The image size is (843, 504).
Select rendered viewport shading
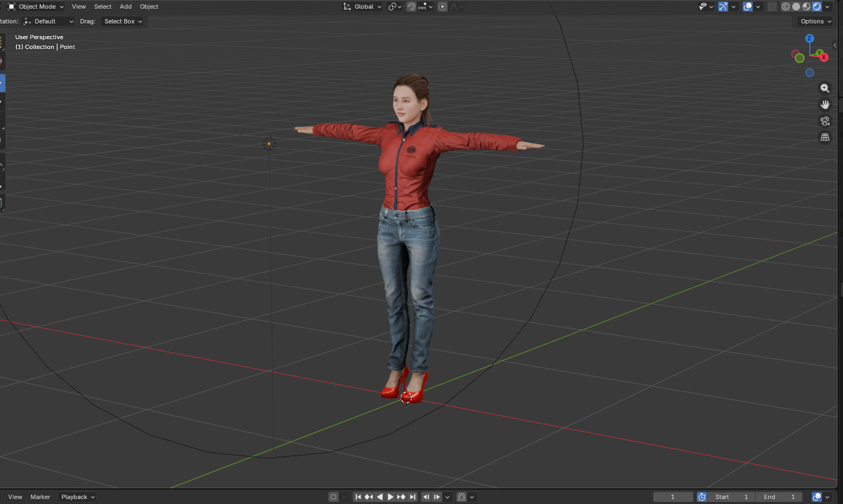817,7
